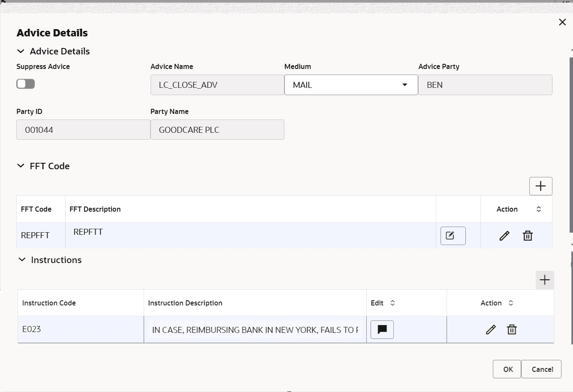Open the edit note icon for REPFFT row

click(x=453, y=235)
